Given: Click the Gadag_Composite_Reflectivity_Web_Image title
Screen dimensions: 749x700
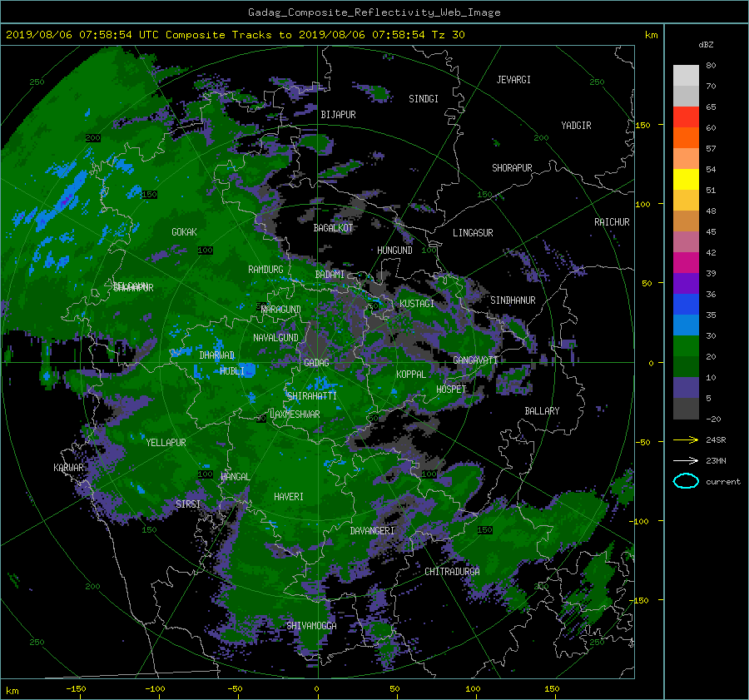Looking at the screenshot, I should [x=374, y=12].
